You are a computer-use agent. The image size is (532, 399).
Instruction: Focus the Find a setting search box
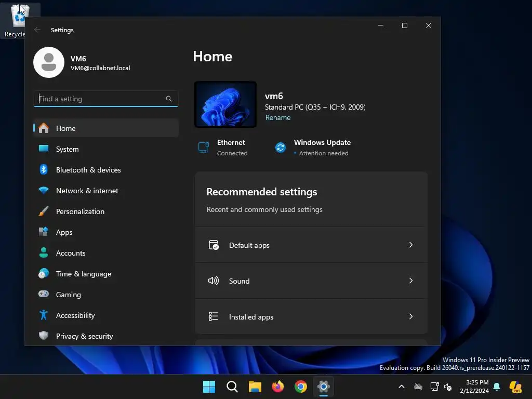(x=106, y=99)
